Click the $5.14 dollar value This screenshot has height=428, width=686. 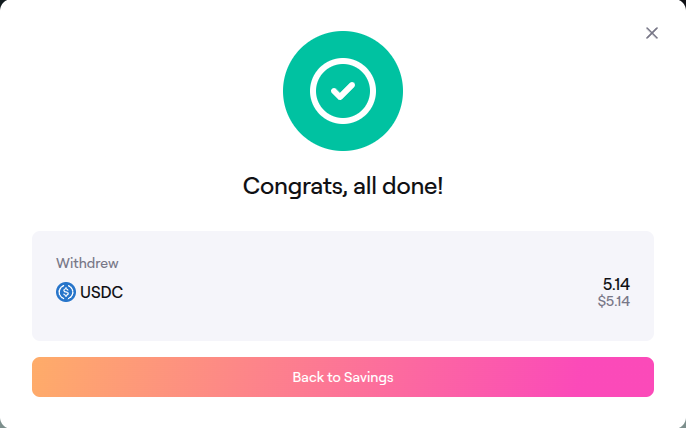(x=613, y=300)
